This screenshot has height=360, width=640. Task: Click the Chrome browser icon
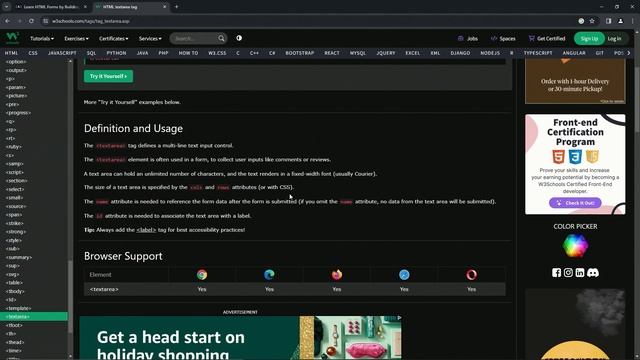click(202, 275)
